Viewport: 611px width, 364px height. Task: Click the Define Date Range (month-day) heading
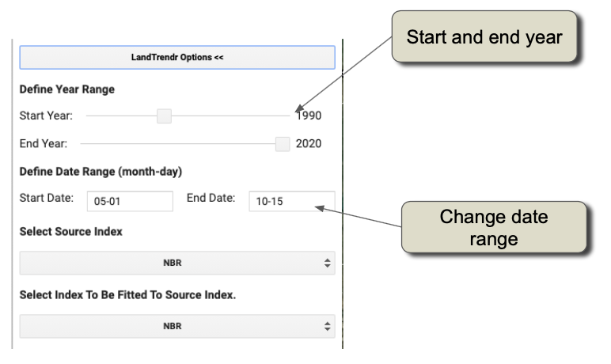101,171
